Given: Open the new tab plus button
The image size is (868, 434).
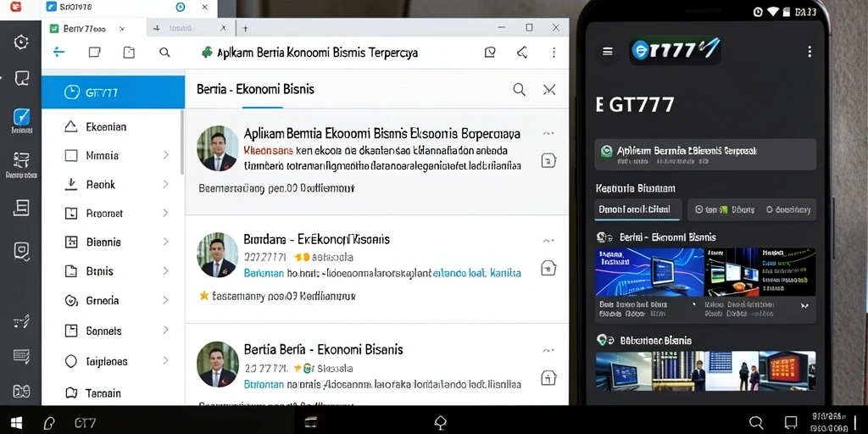Looking at the screenshot, I should pyautogui.click(x=245, y=28).
